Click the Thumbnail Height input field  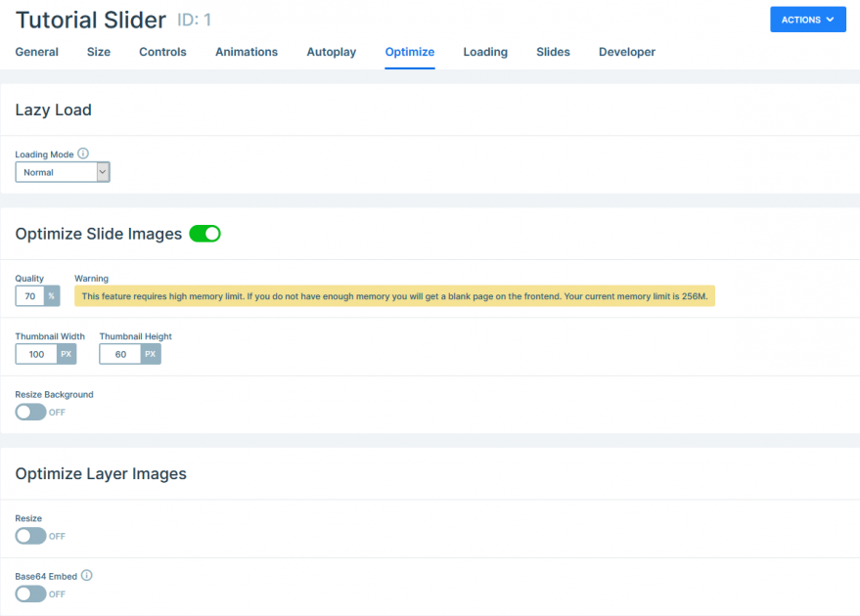click(121, 354)
